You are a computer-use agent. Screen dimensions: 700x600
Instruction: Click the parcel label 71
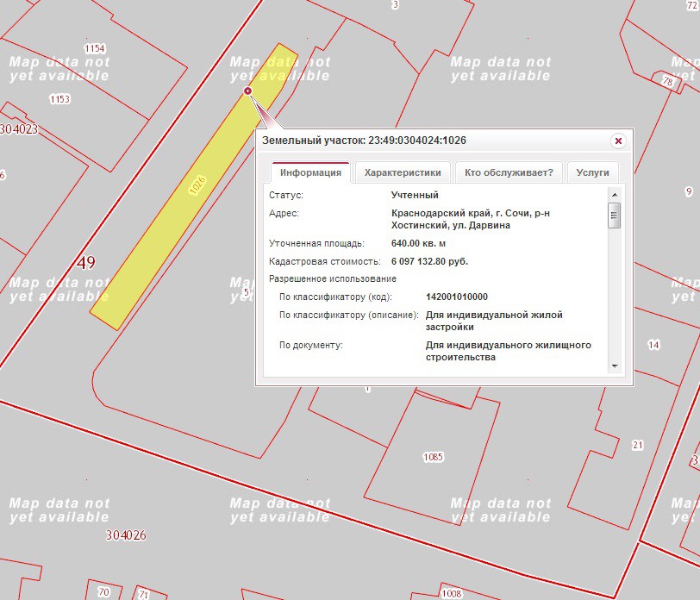click(x=143, y=594)
